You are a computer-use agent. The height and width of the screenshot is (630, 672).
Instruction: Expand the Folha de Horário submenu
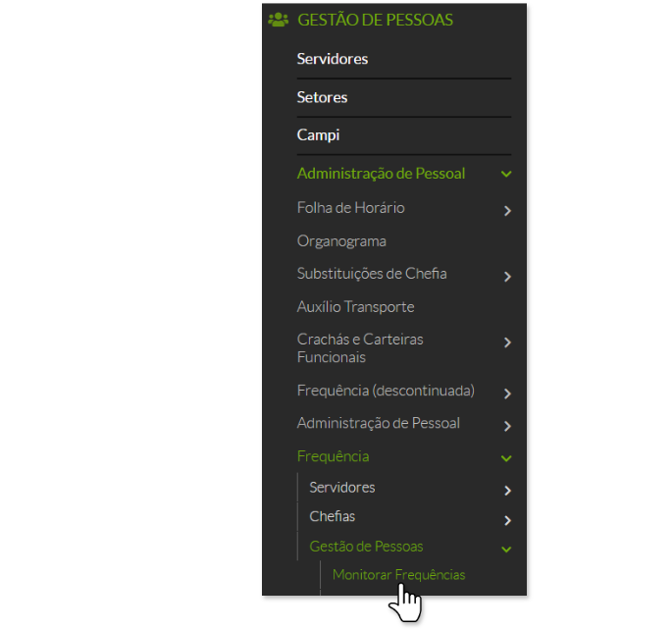(x=350, y=208)
